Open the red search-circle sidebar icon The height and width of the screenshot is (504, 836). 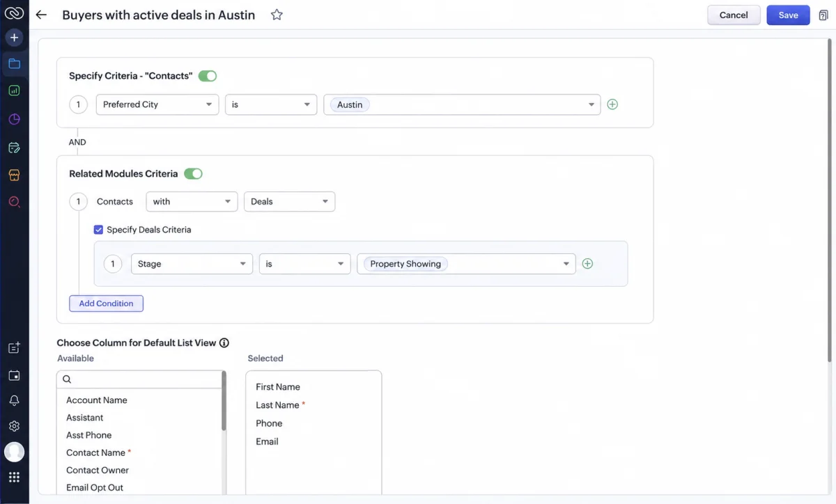coord(14,202)
